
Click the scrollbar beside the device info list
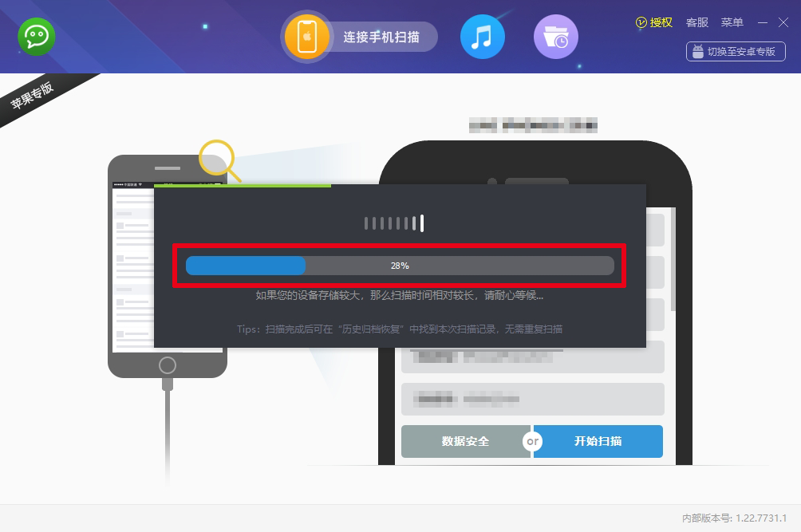coord(673,259)
